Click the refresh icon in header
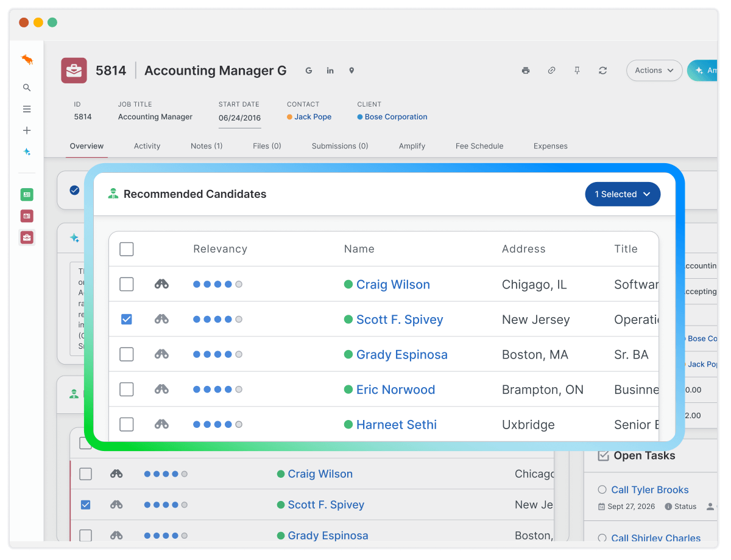The image size is (731, 560). click(602, 71)
